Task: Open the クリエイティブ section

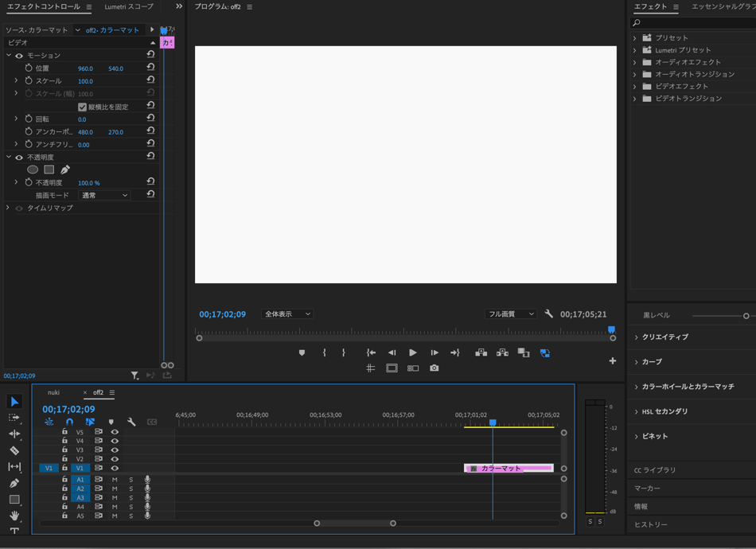Action: click(x=664, y=337)
